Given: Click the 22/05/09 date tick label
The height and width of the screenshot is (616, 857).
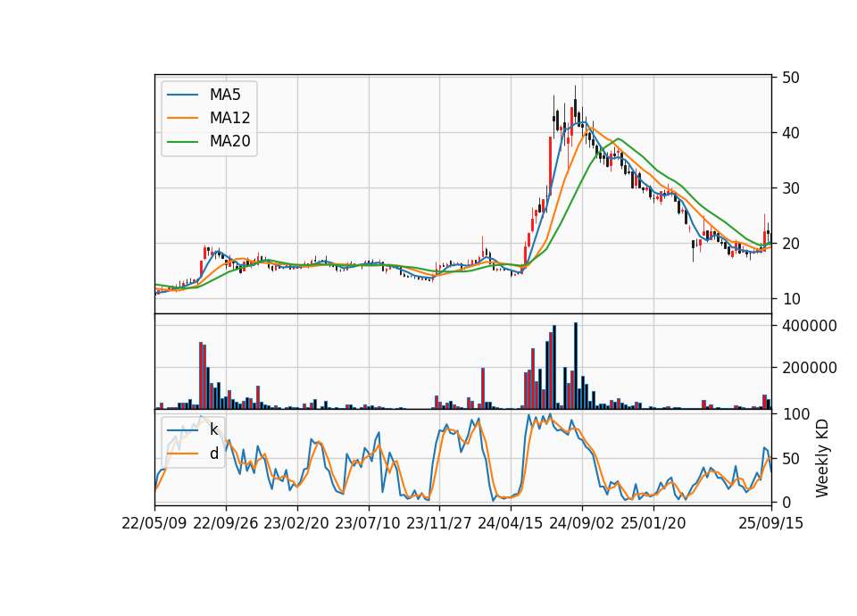Looking at the screenshot, I should 154,523.
